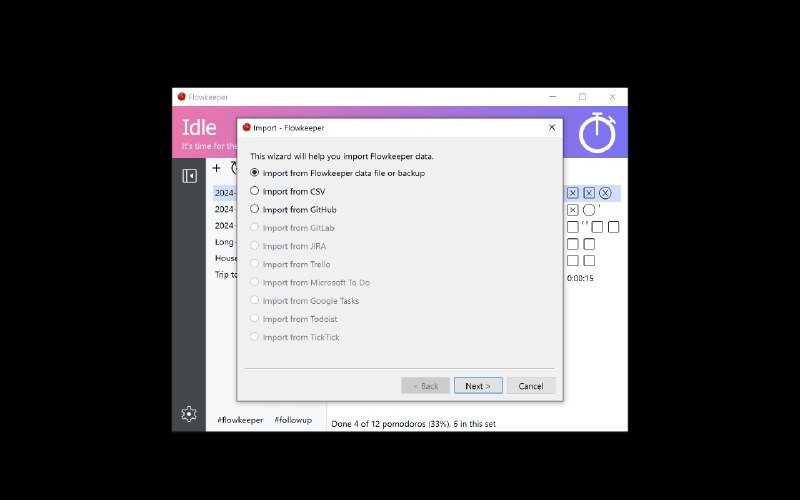This screenshot has height=500, width=800.
Task: Close the Import dialog with X
Action: pos(552,128)
